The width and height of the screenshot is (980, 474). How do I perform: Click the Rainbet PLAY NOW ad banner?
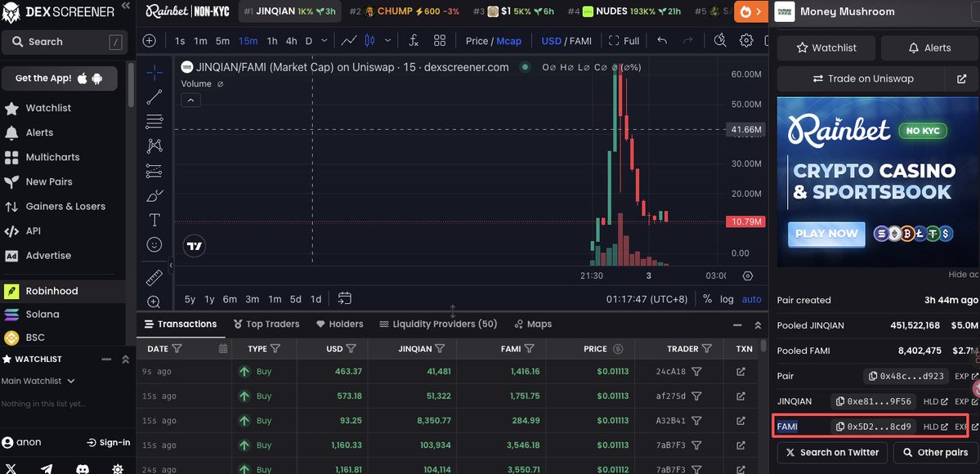826,234
